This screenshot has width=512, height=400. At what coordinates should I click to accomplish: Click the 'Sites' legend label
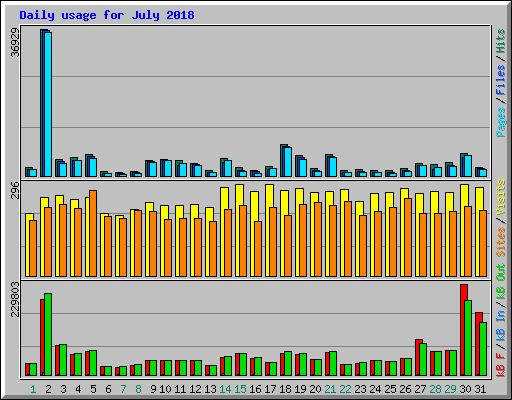501,242
